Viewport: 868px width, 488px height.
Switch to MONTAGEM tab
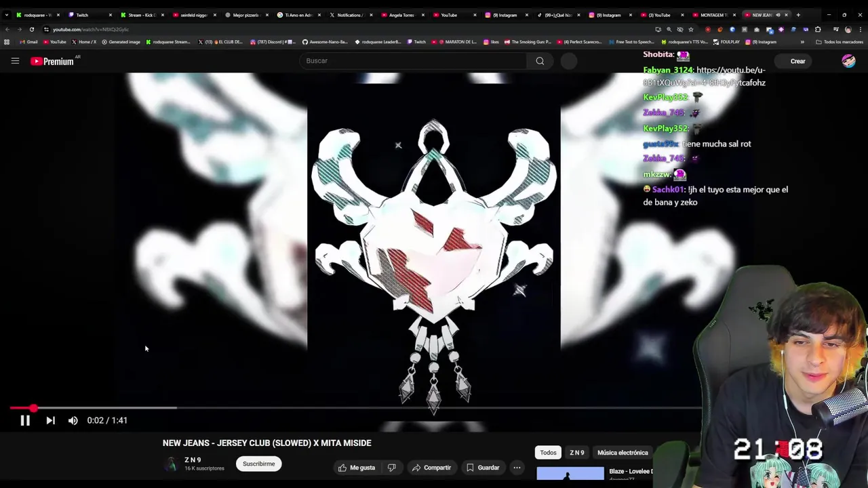(713, 15)
